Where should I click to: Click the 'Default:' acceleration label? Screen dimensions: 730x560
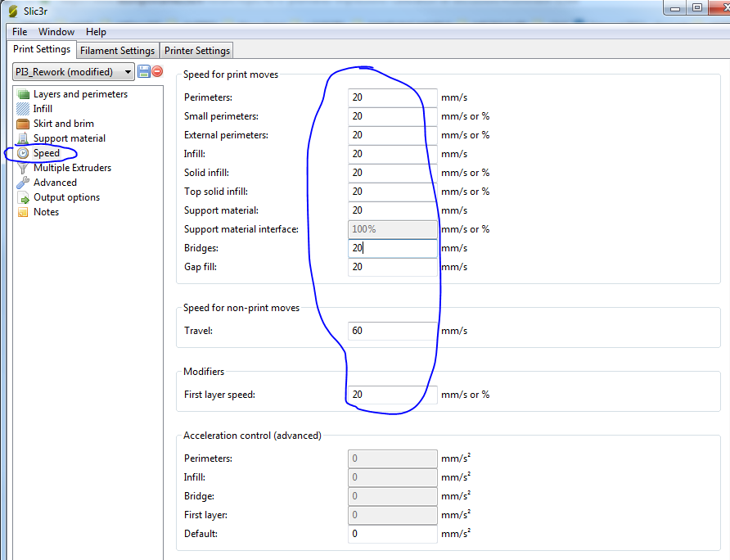[x=201, y=534]
